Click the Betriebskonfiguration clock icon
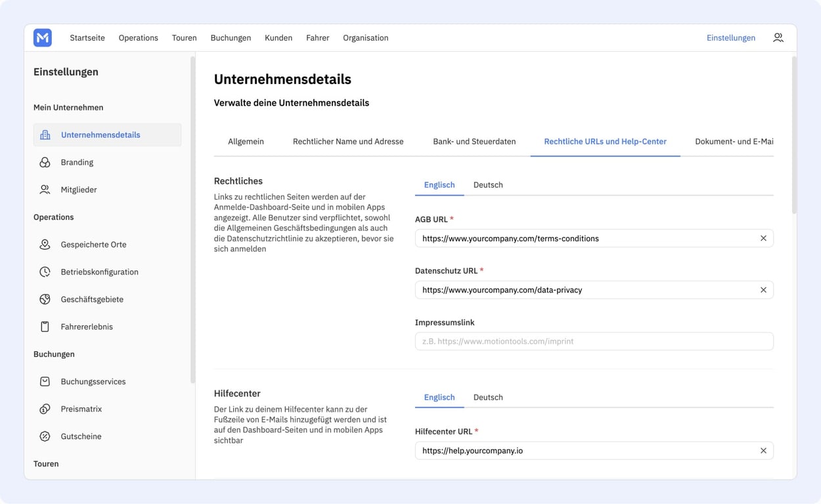 45,272
